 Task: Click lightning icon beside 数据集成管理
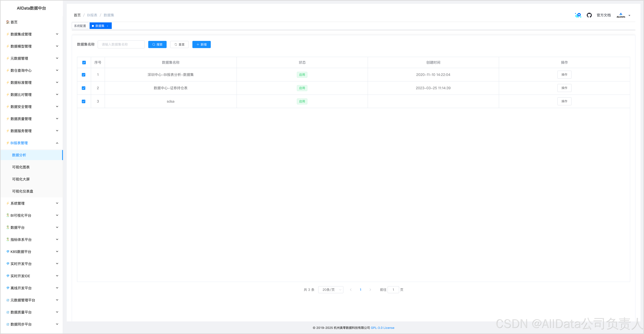(8, 34)
